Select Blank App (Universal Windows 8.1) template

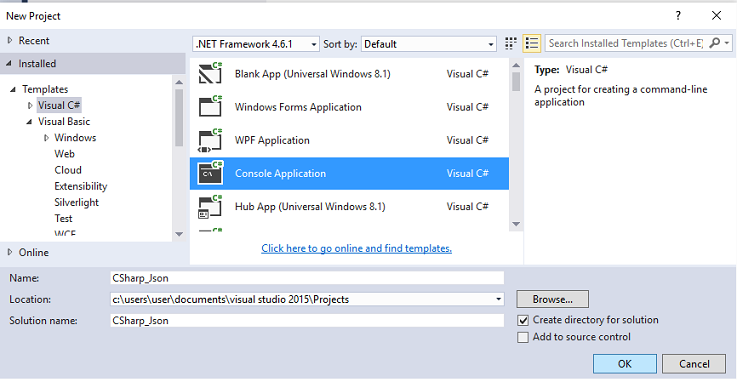tap(349, 74)
